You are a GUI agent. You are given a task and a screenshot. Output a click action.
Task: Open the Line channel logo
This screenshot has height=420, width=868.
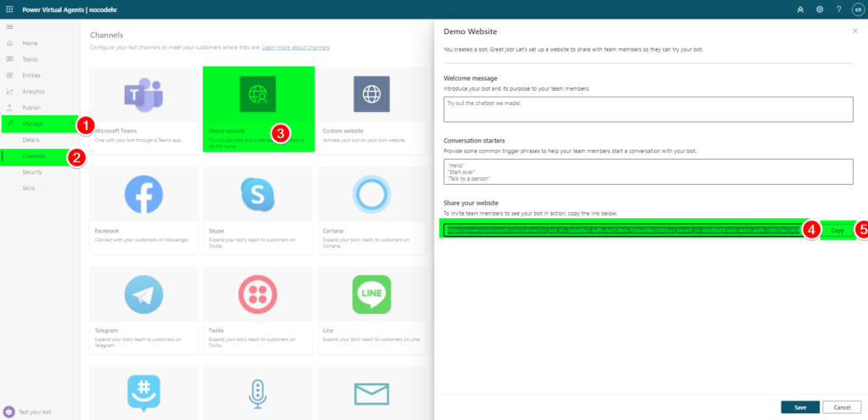(x=371, y=294)
